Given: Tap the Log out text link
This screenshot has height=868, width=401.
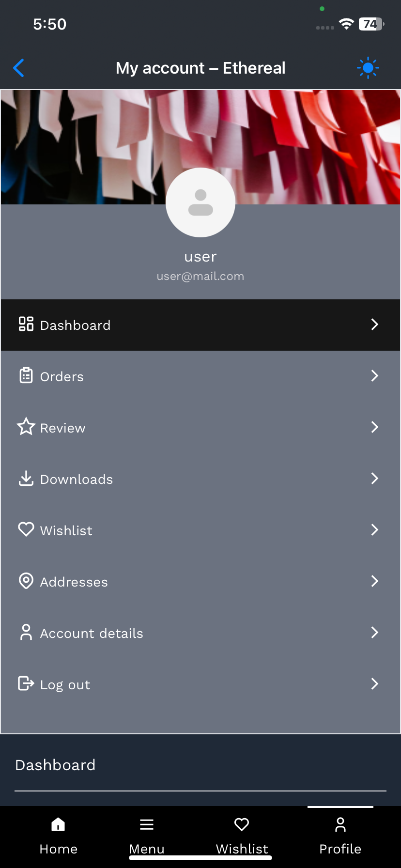Looking at the screenshot, I should click(x=65, y=685).
